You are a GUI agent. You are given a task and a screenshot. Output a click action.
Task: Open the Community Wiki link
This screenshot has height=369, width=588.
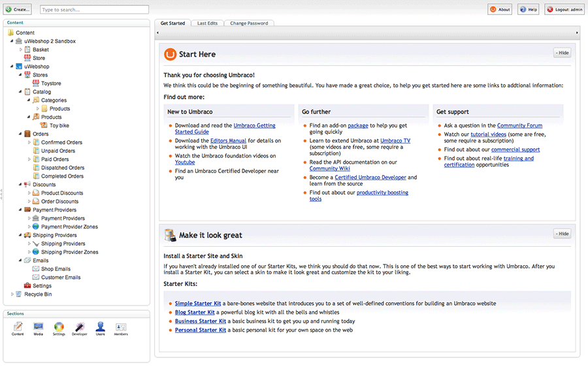(330, 168)
